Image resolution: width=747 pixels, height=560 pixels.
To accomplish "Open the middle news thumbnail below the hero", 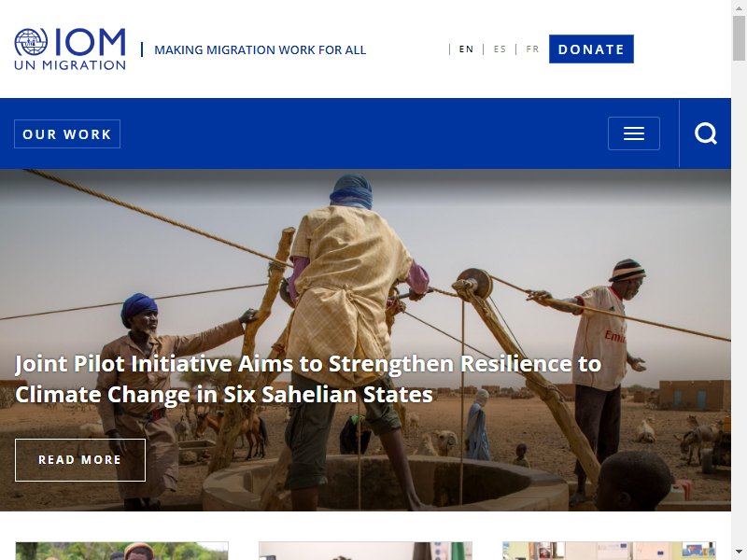I will [365, 551].
